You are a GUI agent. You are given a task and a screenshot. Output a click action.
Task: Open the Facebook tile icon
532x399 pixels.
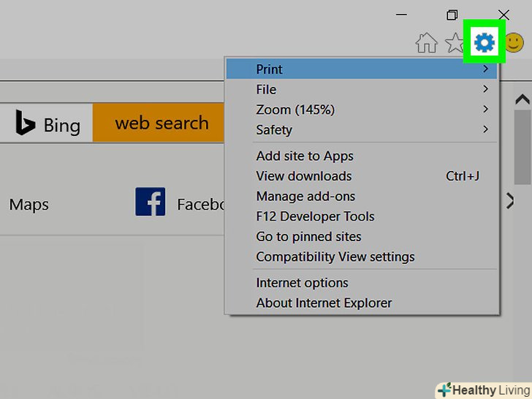150,202
